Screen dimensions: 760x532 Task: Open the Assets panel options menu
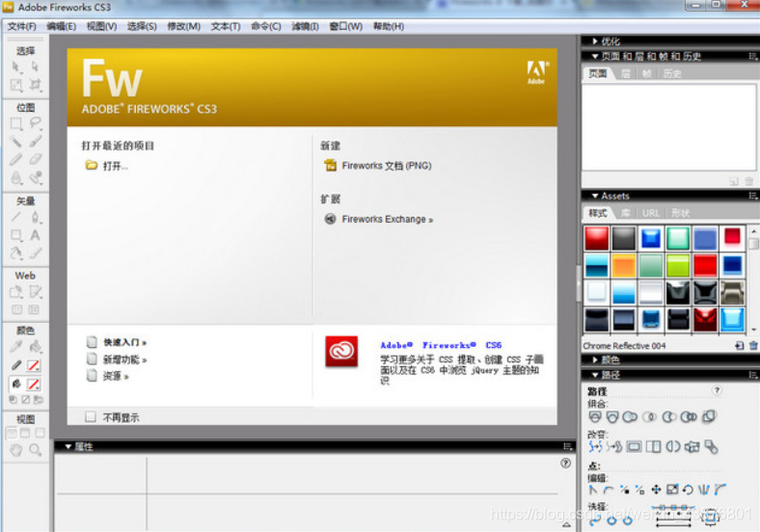point(752,196)
